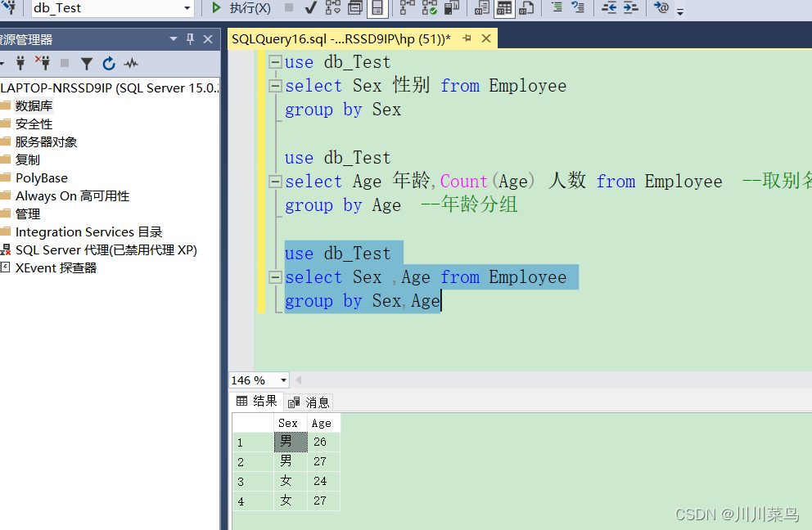This screenshot has width=812, height=530.
Task: Select the 管理 tree node
Action: coord(28,213)
